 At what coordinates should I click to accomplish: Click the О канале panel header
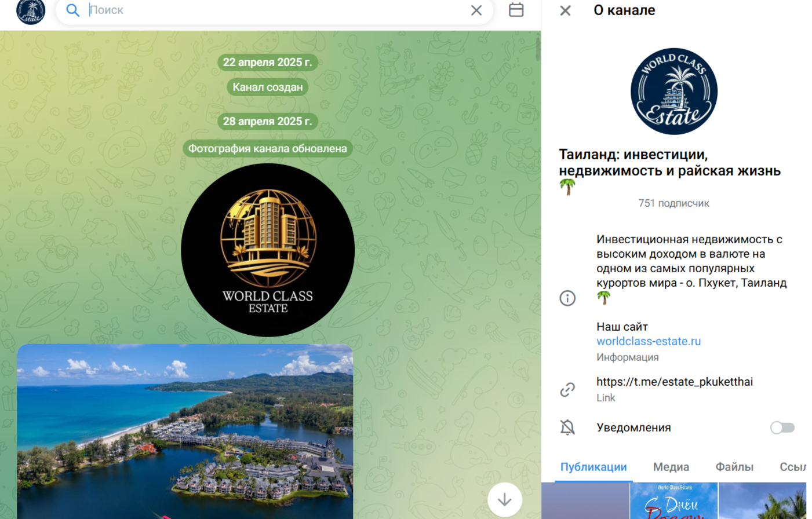pyautogui.click(x=624, y=10)
